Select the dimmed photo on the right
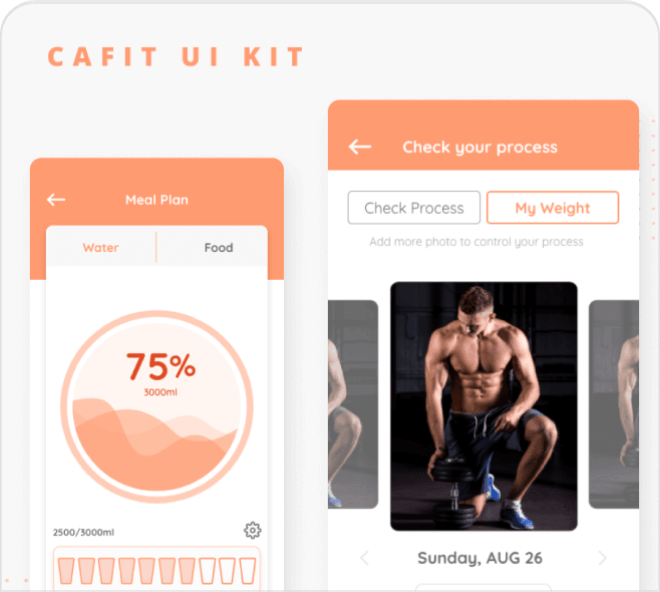This screenshot has width=660, height=592. (x=614, y=404)
